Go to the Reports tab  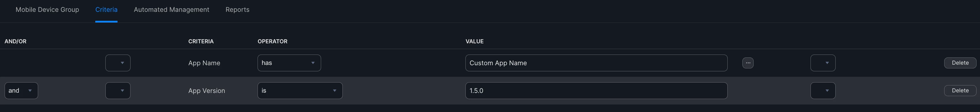pyautogui.click(x=237, y=10)
